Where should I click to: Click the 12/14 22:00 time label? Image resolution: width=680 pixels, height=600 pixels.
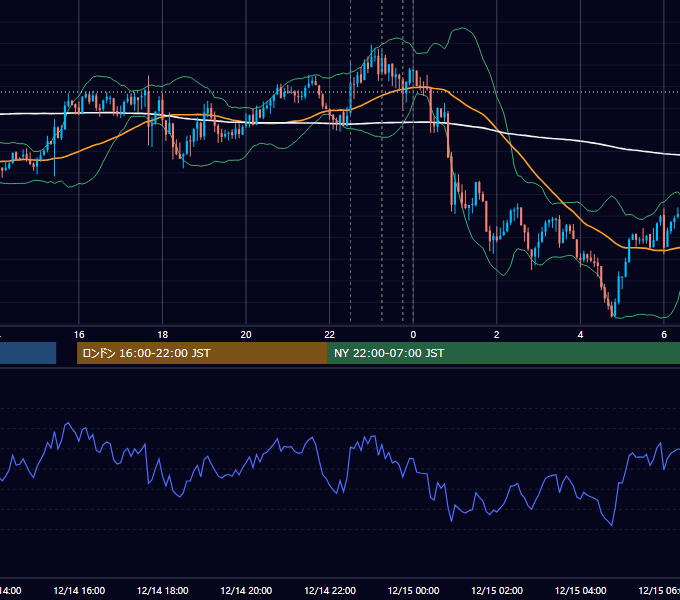330,590
